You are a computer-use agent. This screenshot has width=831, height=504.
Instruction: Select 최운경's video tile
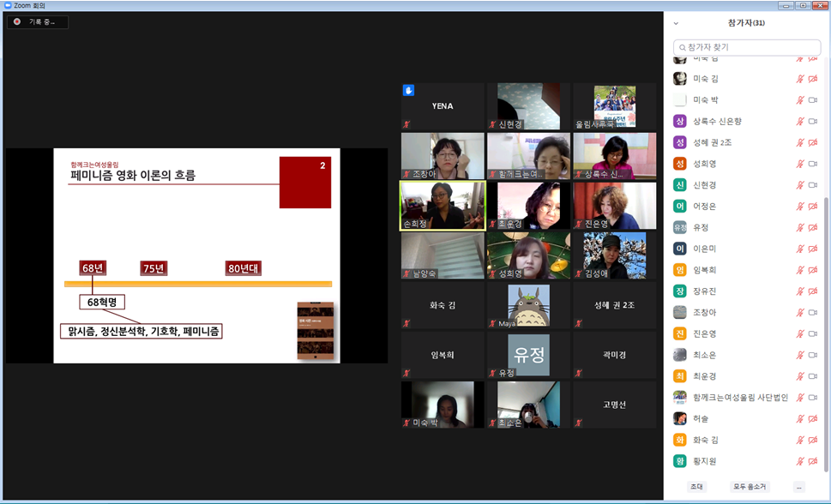pos(528,206)
